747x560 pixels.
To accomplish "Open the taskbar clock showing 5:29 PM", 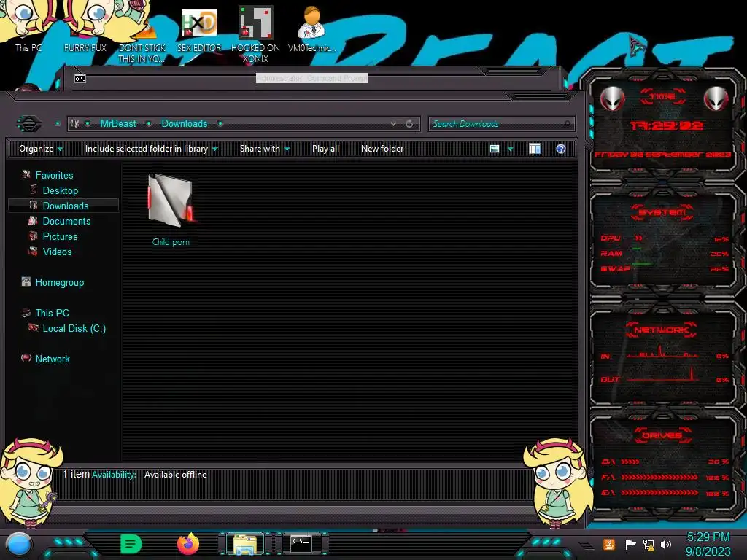I will pos(708,544).
